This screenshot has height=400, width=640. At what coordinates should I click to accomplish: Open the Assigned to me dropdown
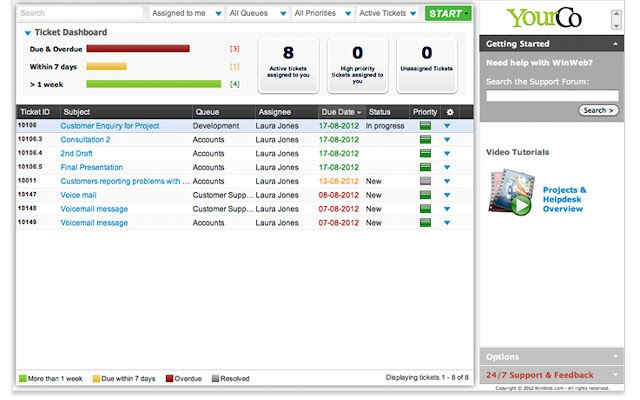click(185, 14)
